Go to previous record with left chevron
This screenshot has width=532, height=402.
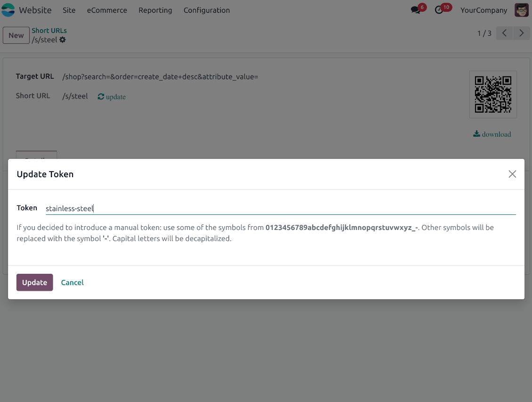pos(504,33)
